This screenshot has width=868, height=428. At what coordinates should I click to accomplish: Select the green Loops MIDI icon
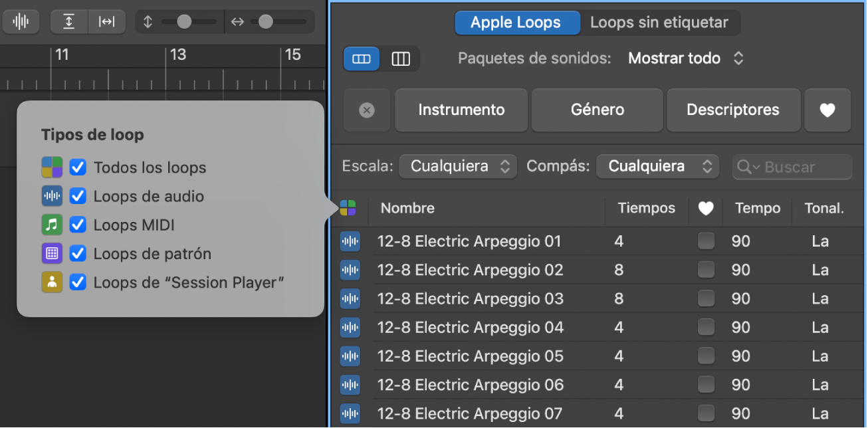click(52, 225)
